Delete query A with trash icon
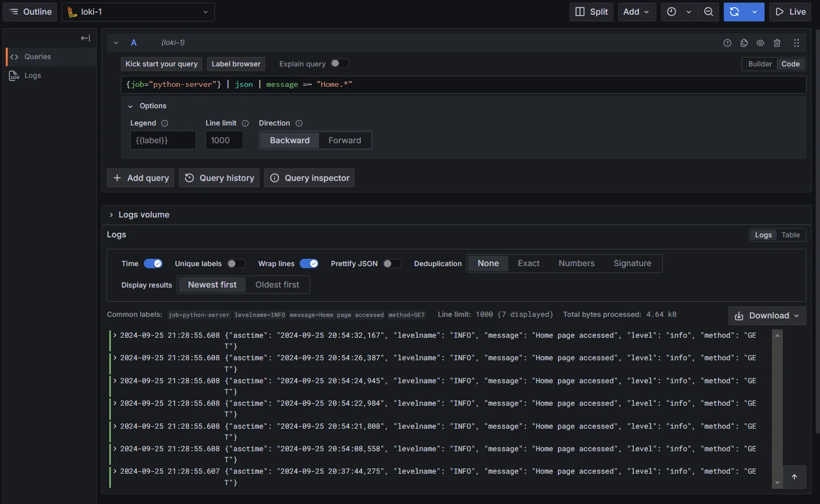The width and height of the screenshot is (820, 504). pos(777,43)
